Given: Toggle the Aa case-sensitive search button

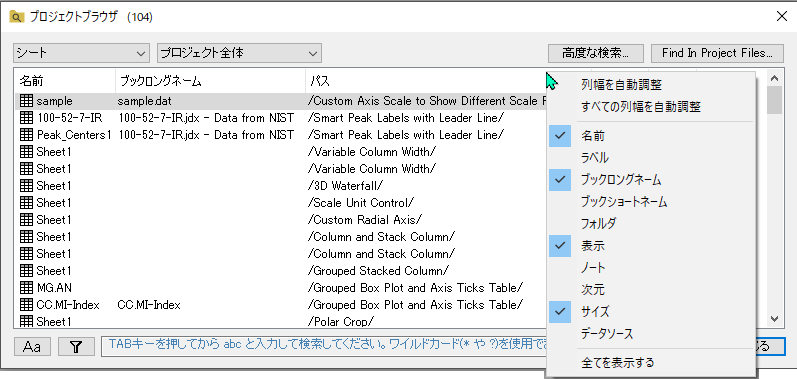Looking at the screenshot, I should [32, 347].
